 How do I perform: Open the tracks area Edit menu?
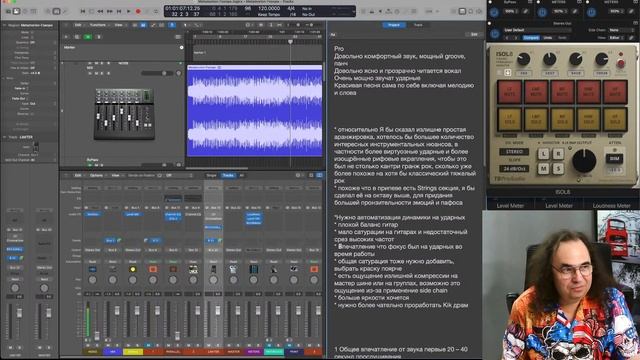(78, 25)
